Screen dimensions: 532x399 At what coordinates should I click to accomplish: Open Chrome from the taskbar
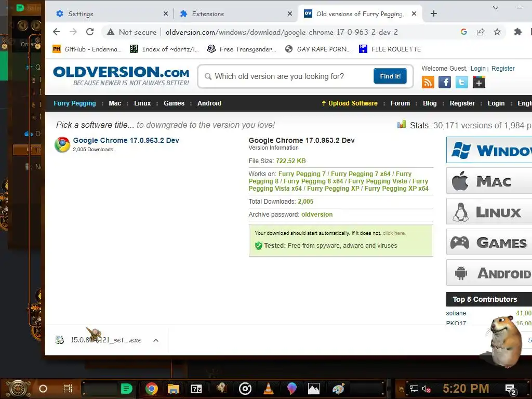(x=152, y=389)
